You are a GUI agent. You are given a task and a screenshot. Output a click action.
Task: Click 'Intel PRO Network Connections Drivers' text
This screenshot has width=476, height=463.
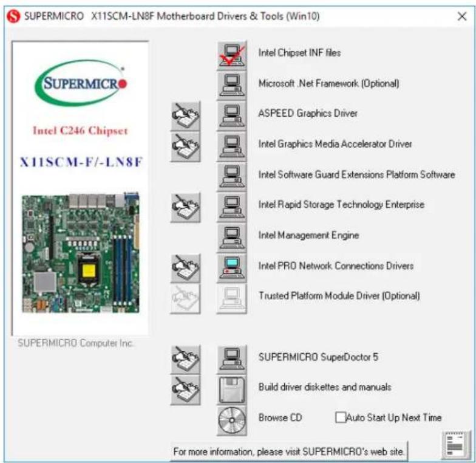click(x=336, y=266)
